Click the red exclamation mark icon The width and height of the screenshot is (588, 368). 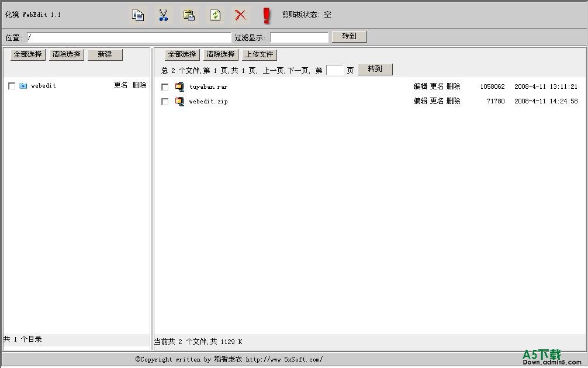(x=267, y=15)
